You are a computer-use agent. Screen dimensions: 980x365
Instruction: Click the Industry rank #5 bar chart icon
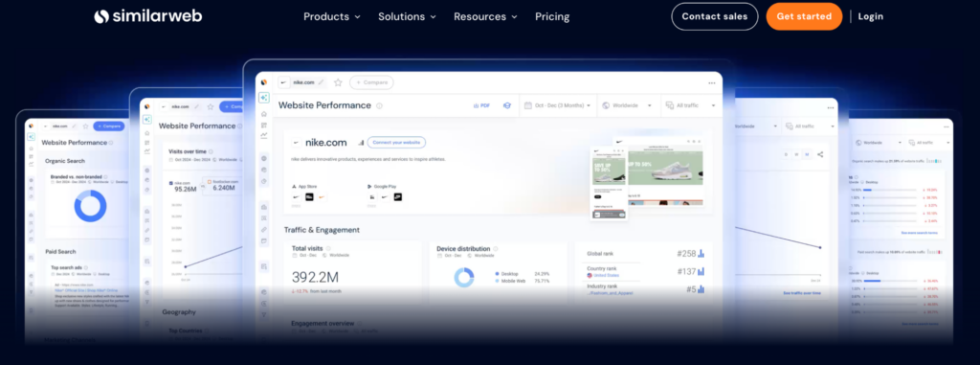pyautogui.click(x=701, y=289)
